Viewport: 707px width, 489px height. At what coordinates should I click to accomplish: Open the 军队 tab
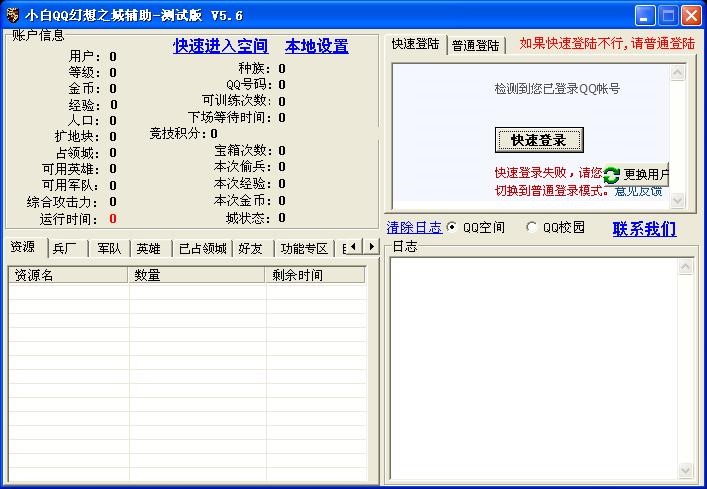click(x=109, y=249)
